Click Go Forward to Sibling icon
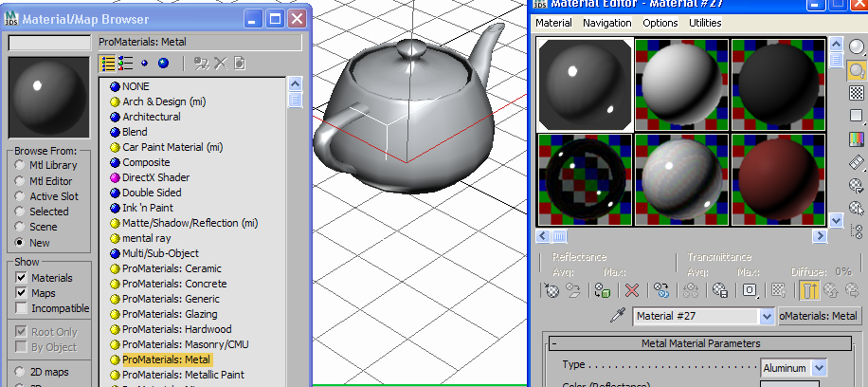 851,290
